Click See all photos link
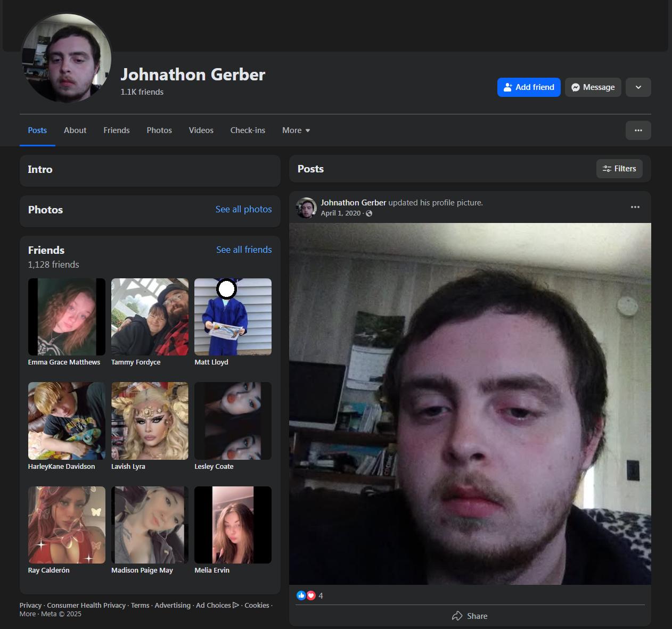 pyautogui.click(x=243, y=209)
